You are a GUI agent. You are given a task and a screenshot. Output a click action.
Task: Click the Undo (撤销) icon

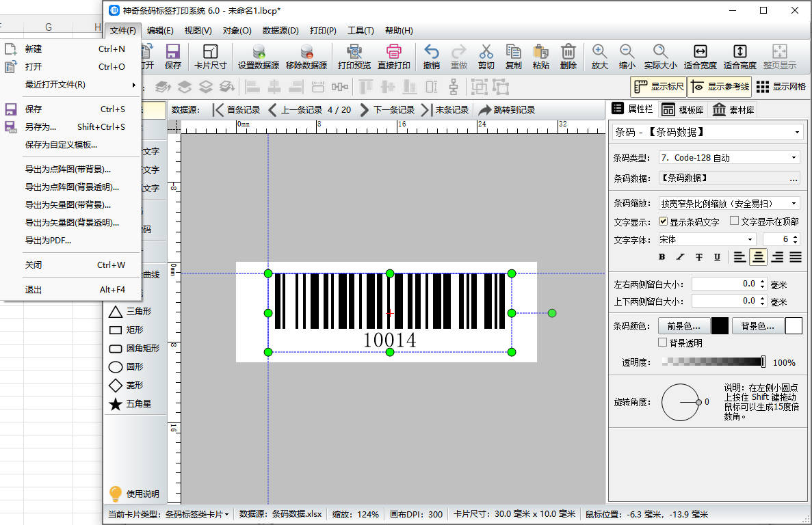coord(432,56)
